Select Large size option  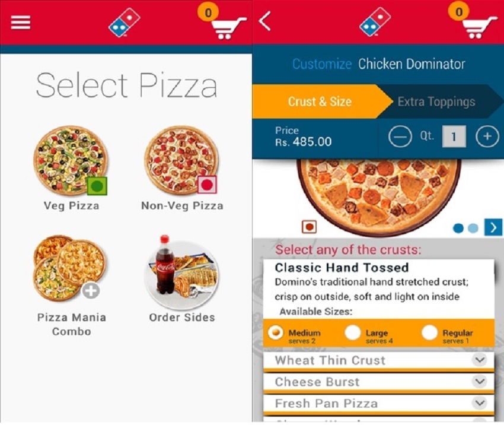369,335
